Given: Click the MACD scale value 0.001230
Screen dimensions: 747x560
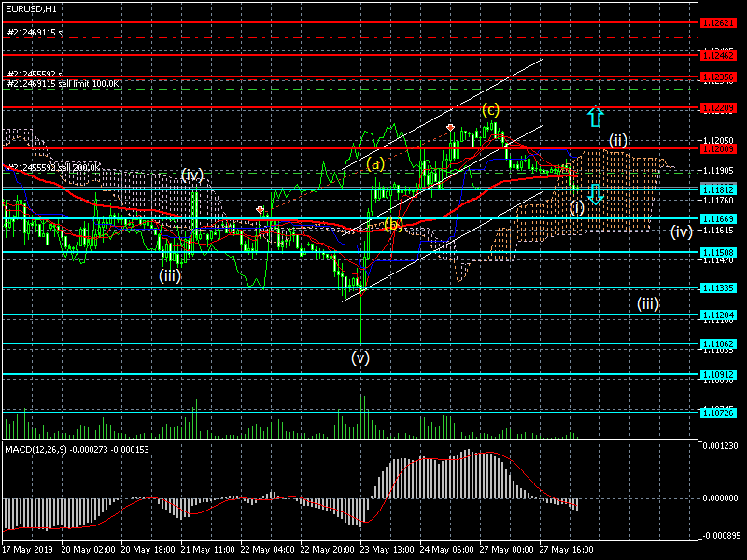Looking at the screenshot, I should click(720, 446).
